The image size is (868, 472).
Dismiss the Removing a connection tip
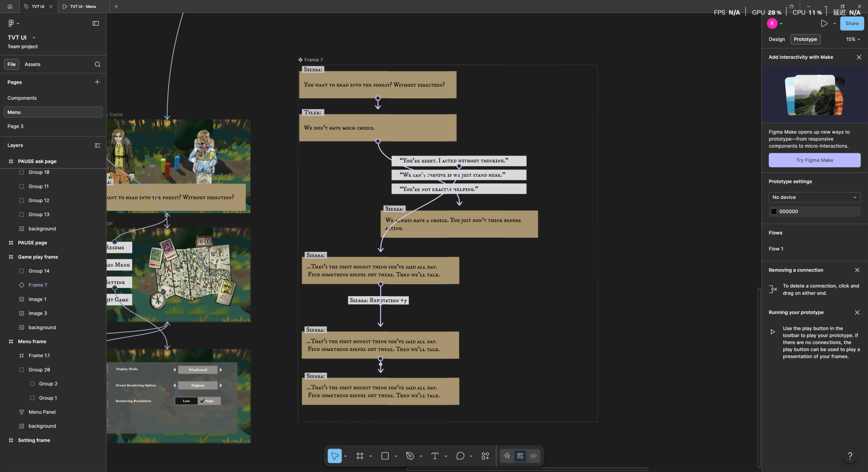point(857,270)
